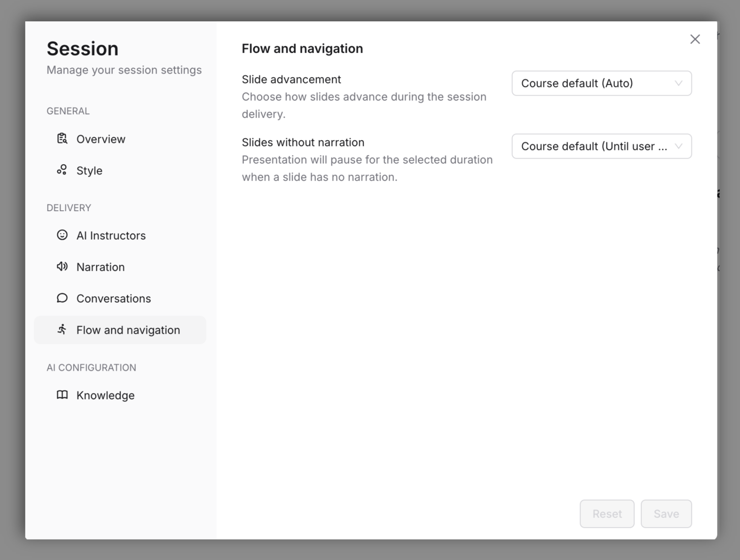Viewport: 740px width, 560px height.
Task: Click the Knowledge book icon
Action: coord(62,395)
